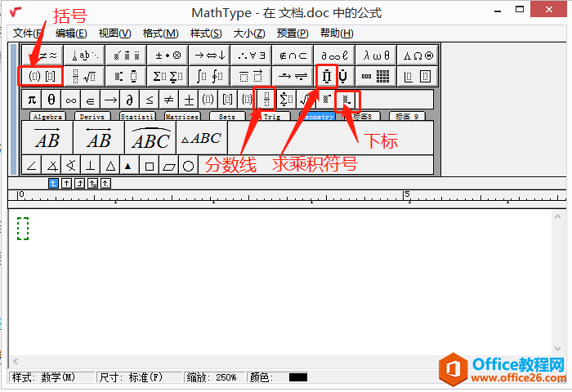
Task: Open the embellishments palette
Action: 126,56
